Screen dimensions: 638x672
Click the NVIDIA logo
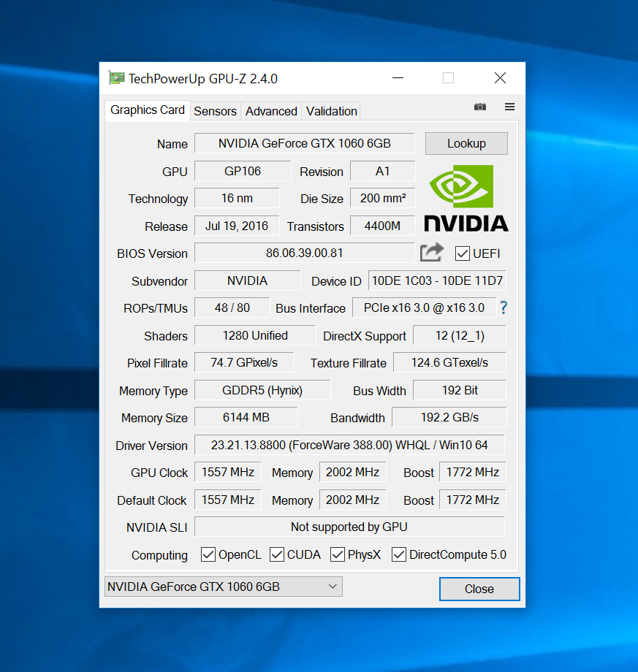point(466,199)
